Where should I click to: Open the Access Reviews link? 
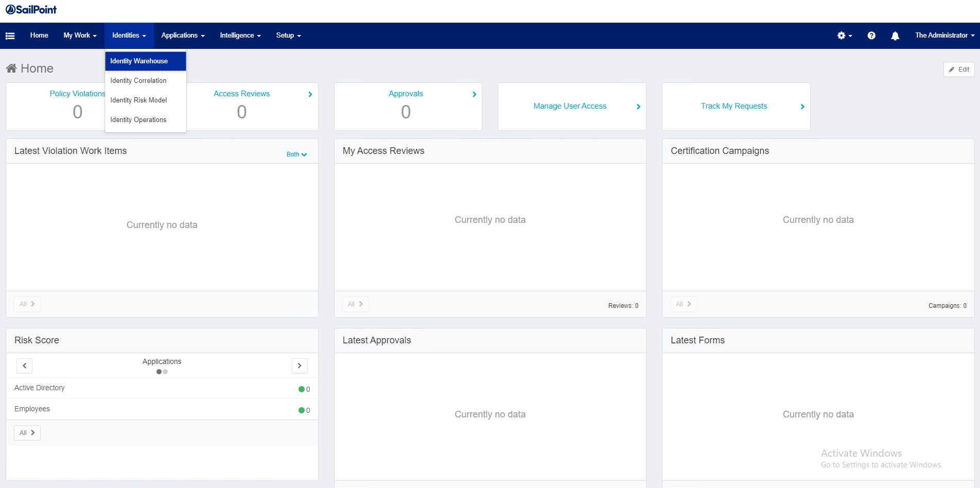coord(241,94)
